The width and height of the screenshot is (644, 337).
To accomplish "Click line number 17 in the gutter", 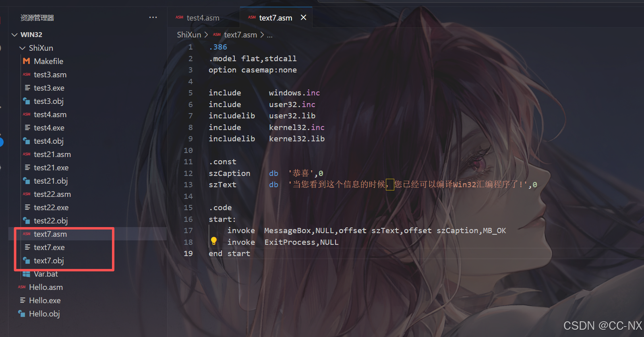I will tap(188, 231).
